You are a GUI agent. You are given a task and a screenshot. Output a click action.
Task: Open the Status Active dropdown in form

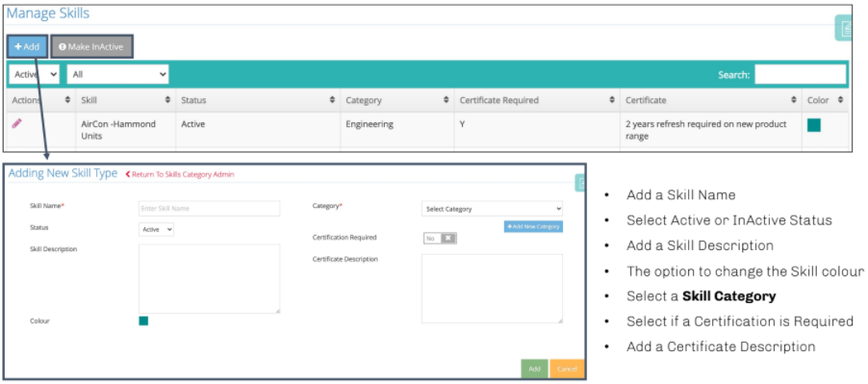pyautogui.click(x=156, y=229)
